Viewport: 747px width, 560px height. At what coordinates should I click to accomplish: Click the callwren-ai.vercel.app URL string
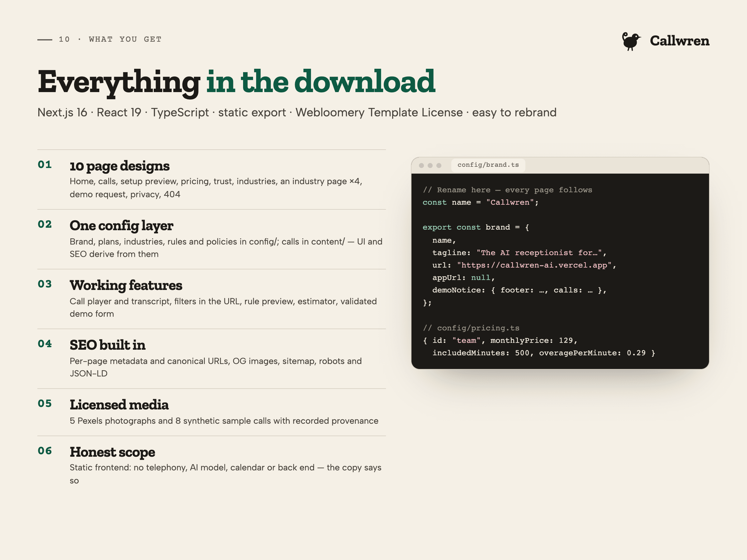coord(534,265)
